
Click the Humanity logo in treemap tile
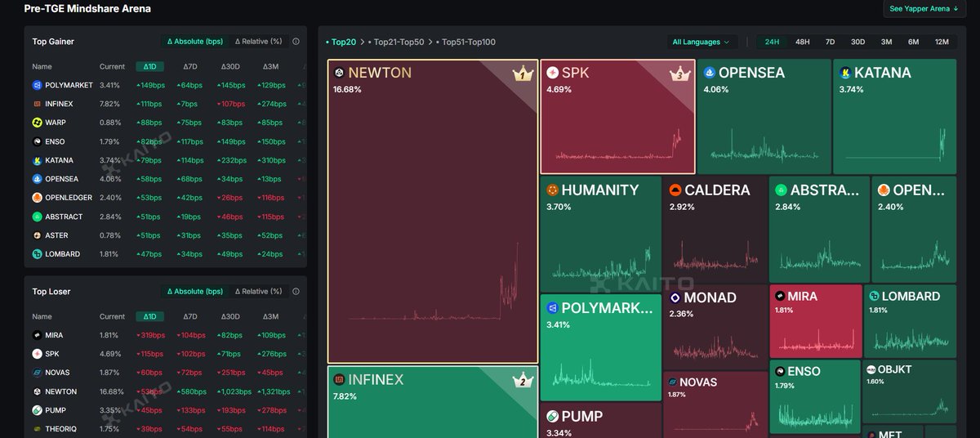[552, 190]
